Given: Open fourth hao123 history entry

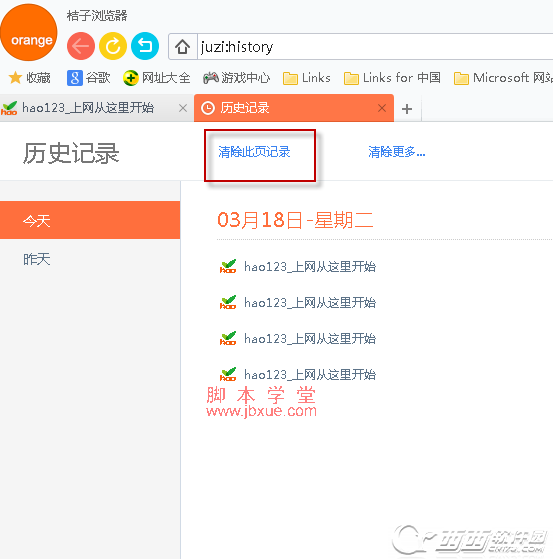Looking at the screenshot, I should click(298, 375).
